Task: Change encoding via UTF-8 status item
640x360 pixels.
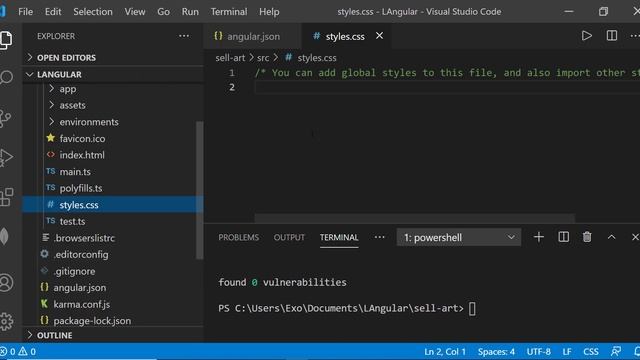Action: (538, 351)
